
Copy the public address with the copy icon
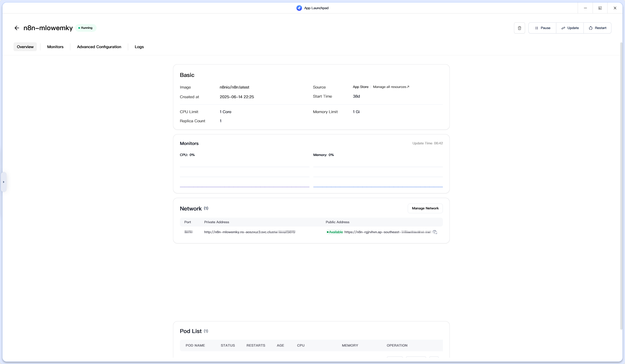click(x=435, y=232)
